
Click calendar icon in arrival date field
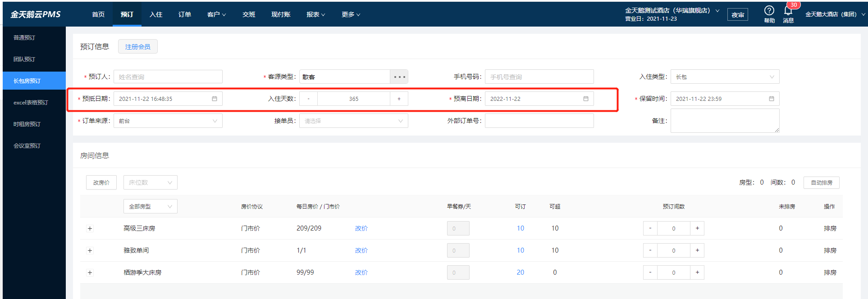[x=215, y=99]
